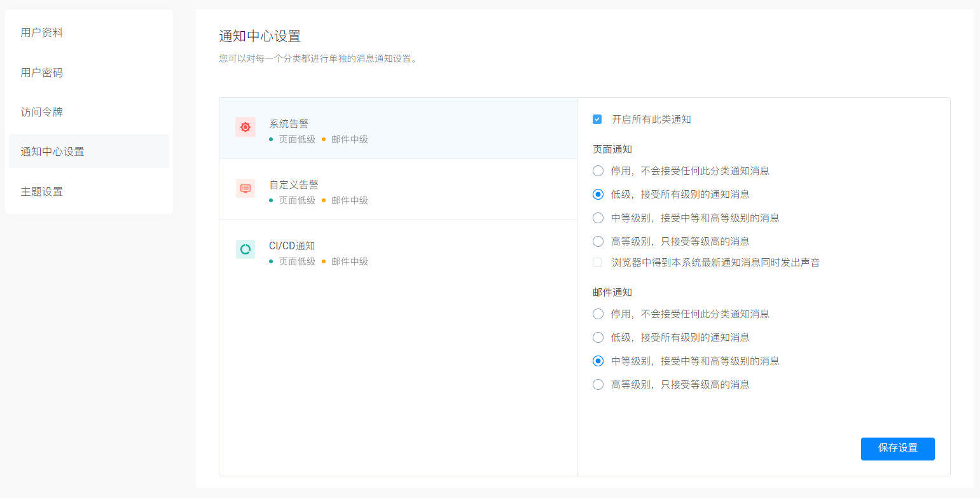Uncheck 开启所有此类通知 checkbox
Image resolution: width=980 pixels, height=498 pixels.
(x=597, y=120)
